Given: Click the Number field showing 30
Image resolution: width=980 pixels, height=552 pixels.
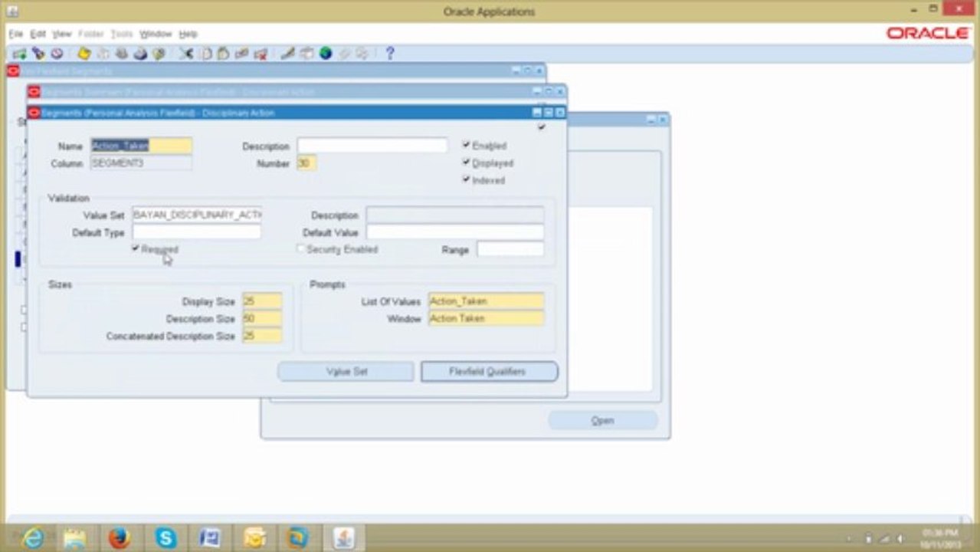Looking at the screenshot, I should pyautogui.click(x=306, y=163).
